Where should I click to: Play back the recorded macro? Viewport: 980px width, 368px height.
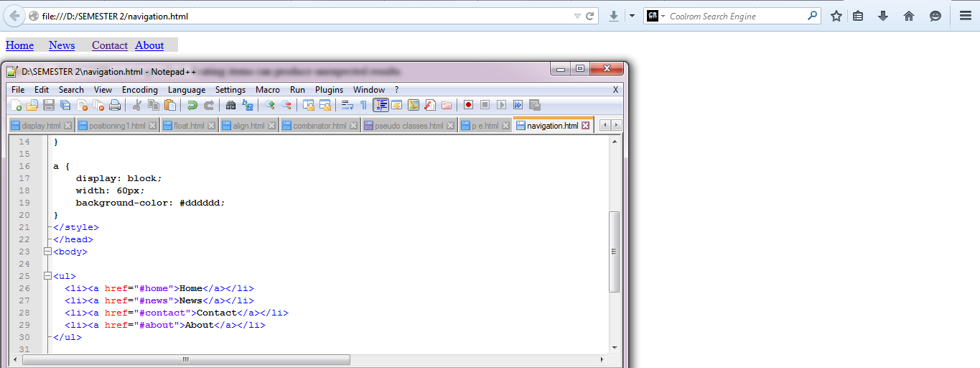501,105
